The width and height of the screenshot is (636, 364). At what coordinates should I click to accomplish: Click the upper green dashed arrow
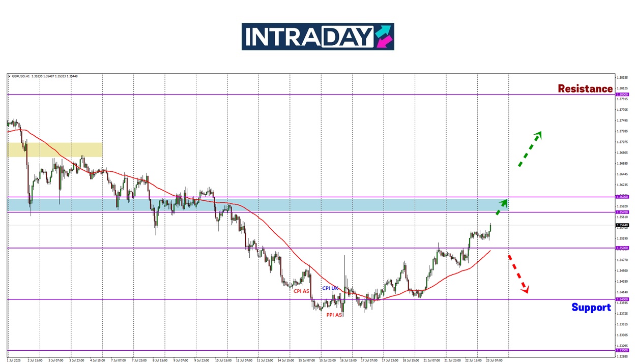click(530, 148)
